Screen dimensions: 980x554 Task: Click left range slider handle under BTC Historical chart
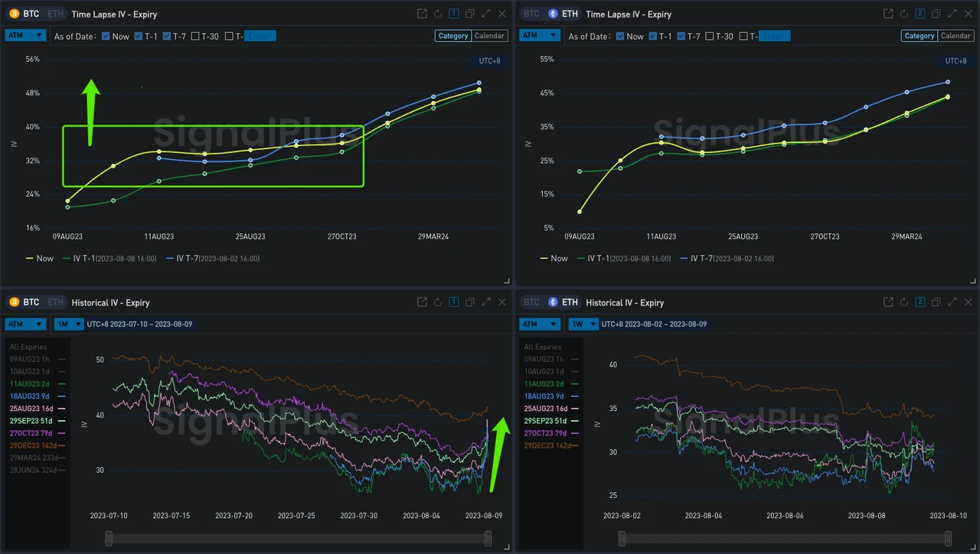[x=109, y=539]
